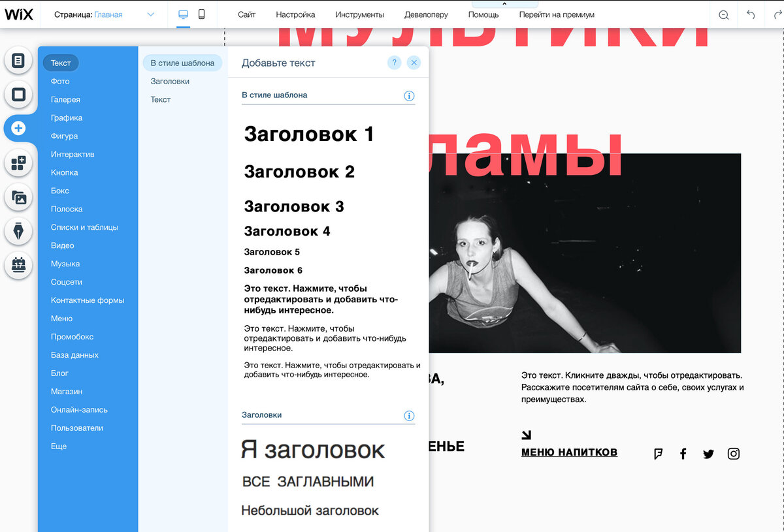Open the Media uploads sidebar icon
This screenshot has height=532, width=784.
point(18,197)
